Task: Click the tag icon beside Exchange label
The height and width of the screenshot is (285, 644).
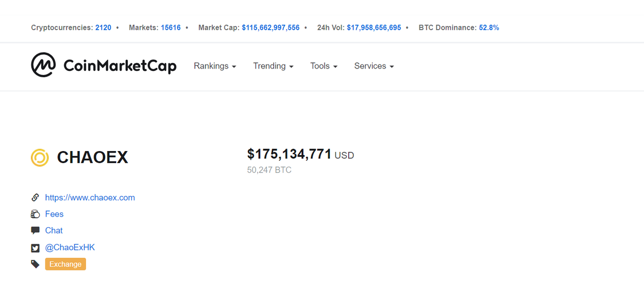Action: pyautogui.click(x=35, y=264)
